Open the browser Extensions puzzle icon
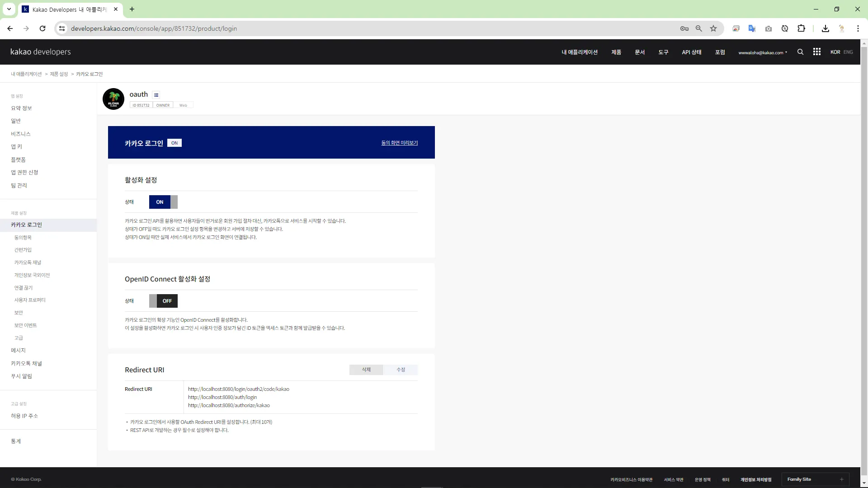 pyautogui.click(x=801, y=28)
